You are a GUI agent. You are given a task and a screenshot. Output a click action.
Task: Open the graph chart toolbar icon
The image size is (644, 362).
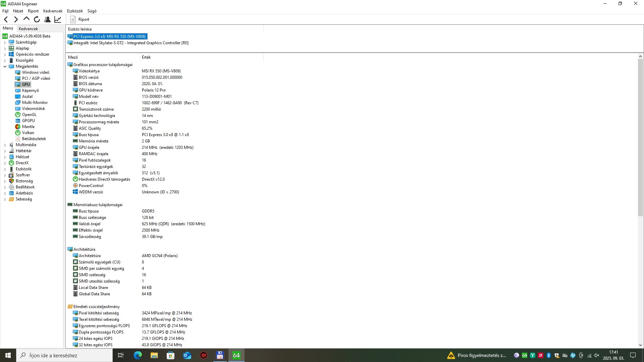pos(58,19)
